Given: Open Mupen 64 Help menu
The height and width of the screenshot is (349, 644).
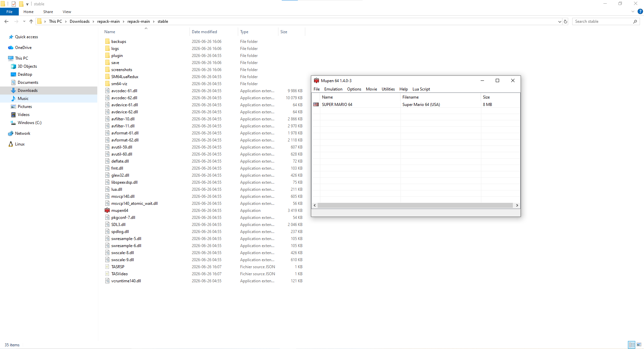Looking at the screenshot, I should coord(404,89).
